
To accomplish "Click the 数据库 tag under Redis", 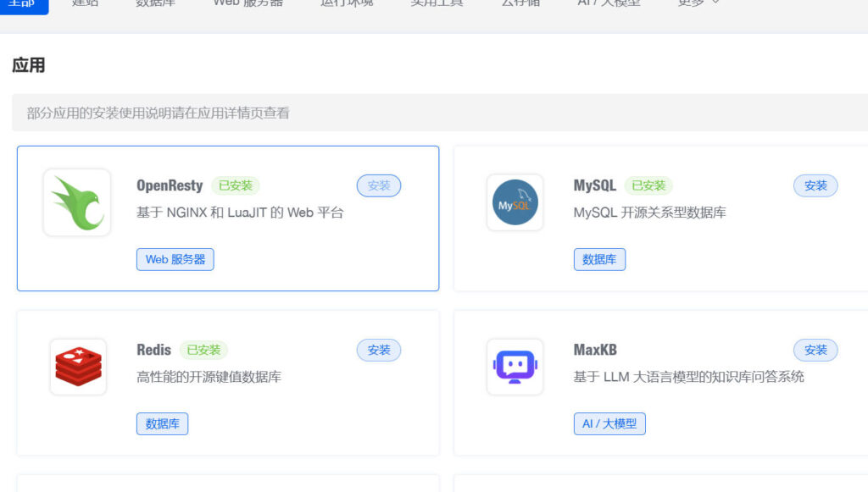I will 162,423.
